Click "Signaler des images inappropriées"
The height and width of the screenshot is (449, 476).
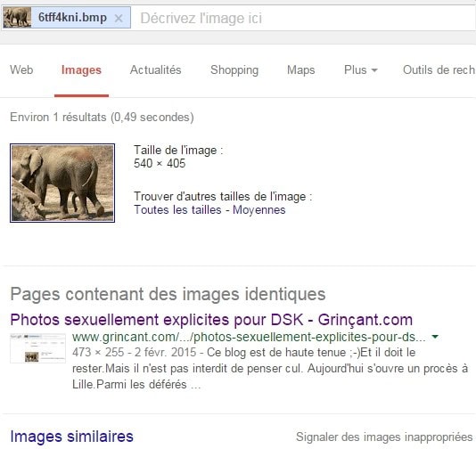point(384,437)
